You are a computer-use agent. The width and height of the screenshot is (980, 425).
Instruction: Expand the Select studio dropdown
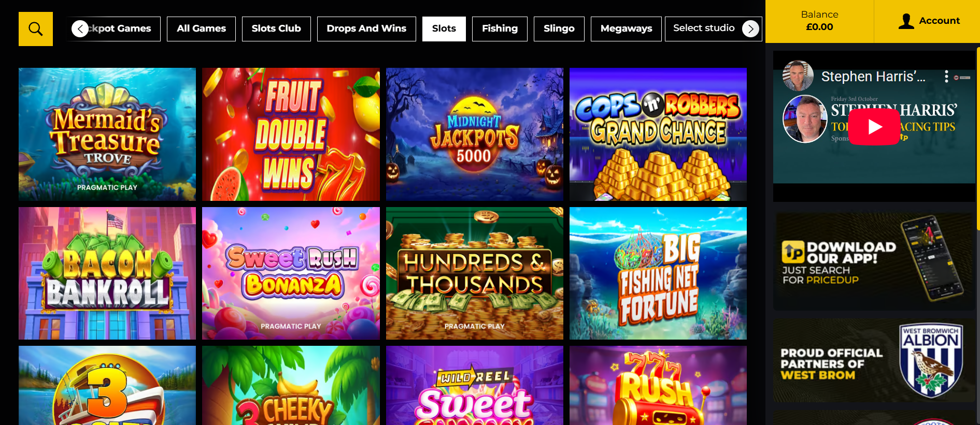(x=704, y=28)
